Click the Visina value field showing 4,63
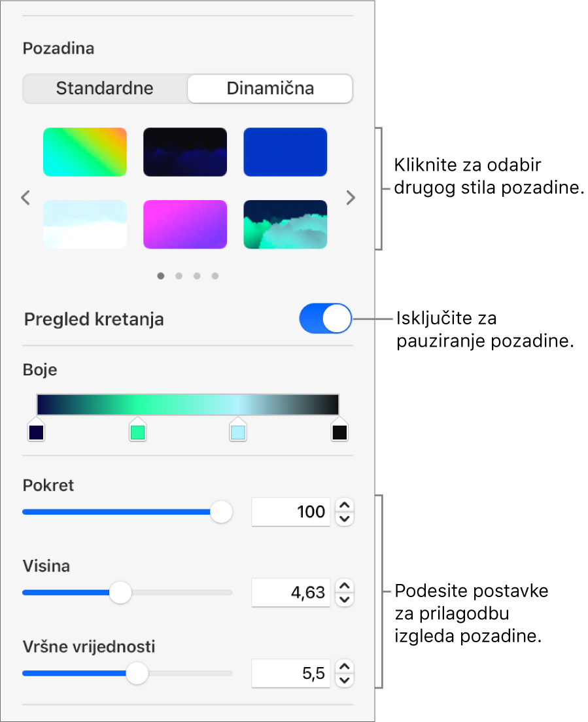Image resolution: width=588 pixels, height=722 pixels. pos(291,592)
